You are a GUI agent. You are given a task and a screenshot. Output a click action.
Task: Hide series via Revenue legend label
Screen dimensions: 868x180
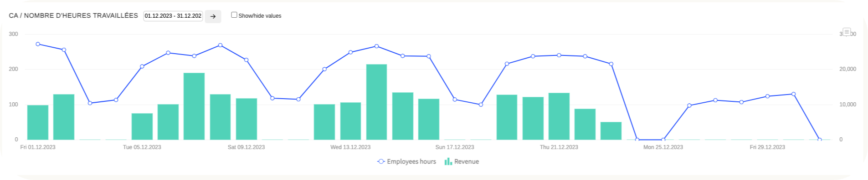467,161
